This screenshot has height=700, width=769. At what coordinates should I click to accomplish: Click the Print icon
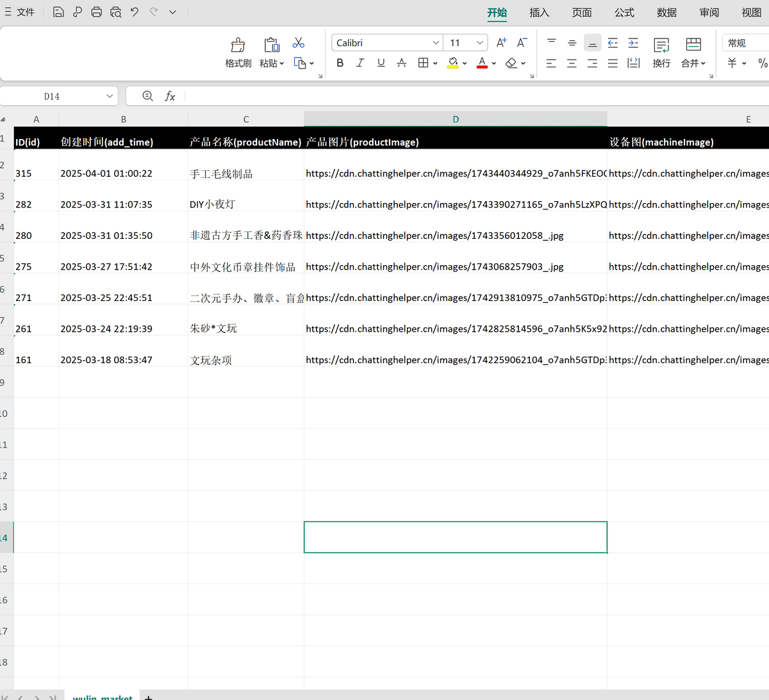96,12
